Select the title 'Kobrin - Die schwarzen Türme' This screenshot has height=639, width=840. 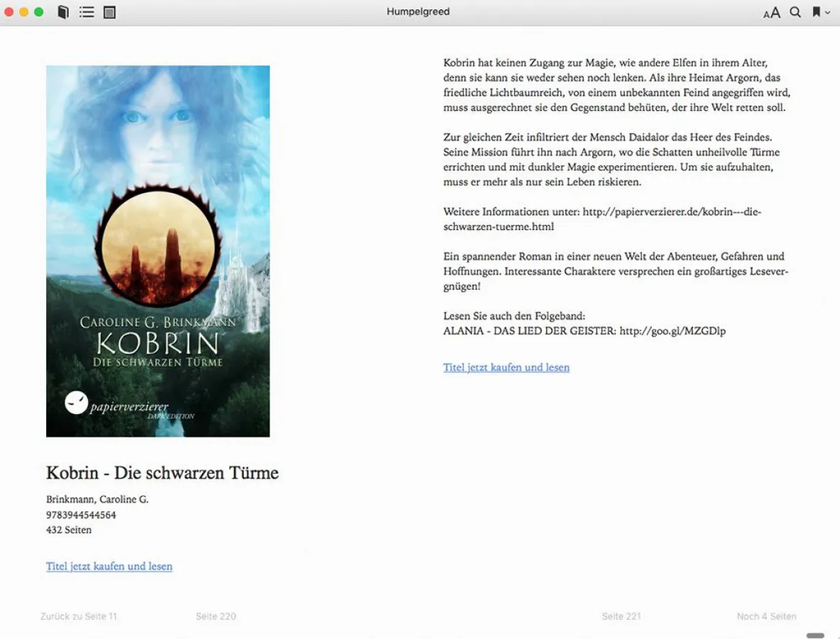click(162, 472)
